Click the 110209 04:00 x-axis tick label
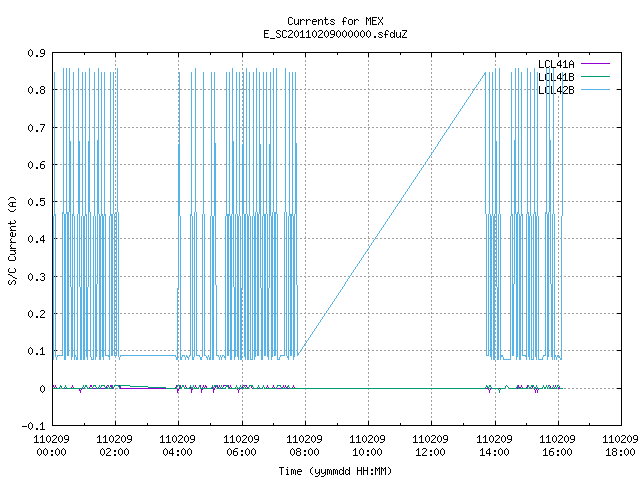The width and height of the screenshot is (640, 480). (178, 446)
